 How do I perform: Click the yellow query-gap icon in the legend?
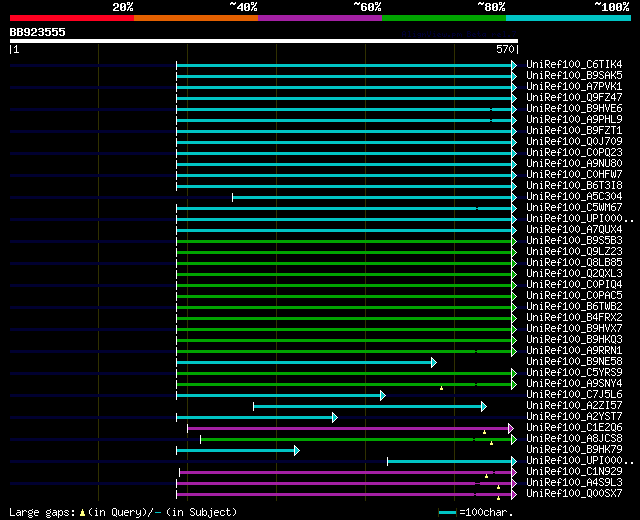click(82, 513)
